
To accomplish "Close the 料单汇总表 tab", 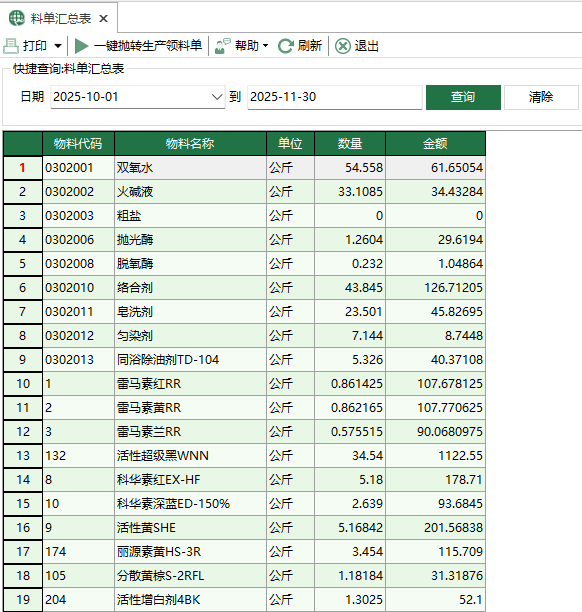I will (103, 18).
